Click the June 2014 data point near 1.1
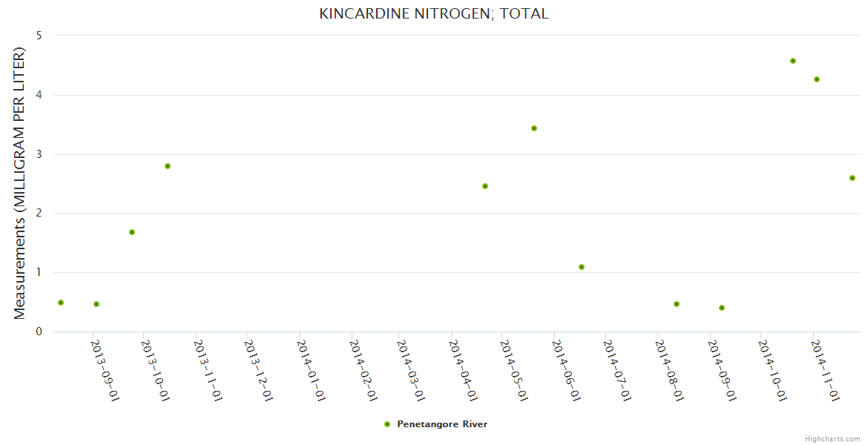 click(582, 267)
